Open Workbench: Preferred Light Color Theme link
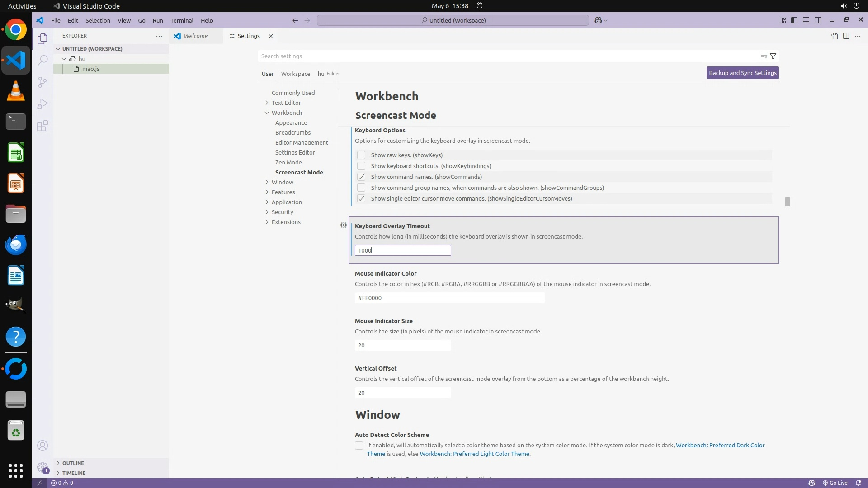The height and width of the screenshot is (488, 868). [474, 454]
